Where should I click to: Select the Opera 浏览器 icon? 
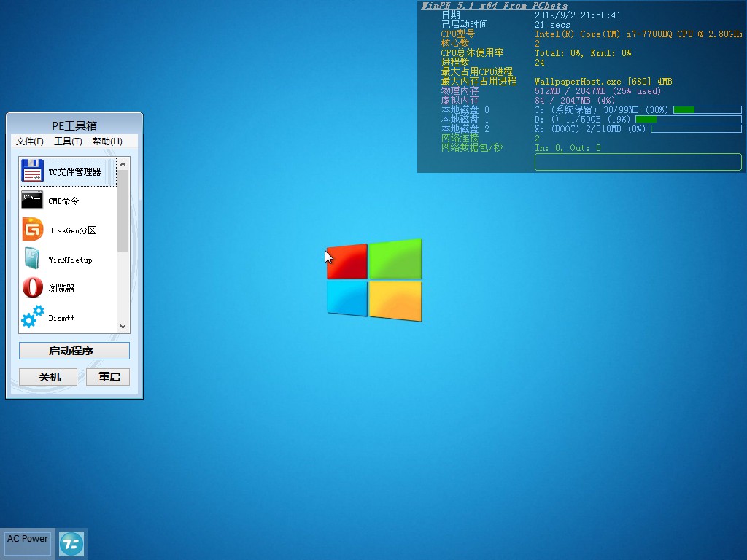click(x=33, y=288)
